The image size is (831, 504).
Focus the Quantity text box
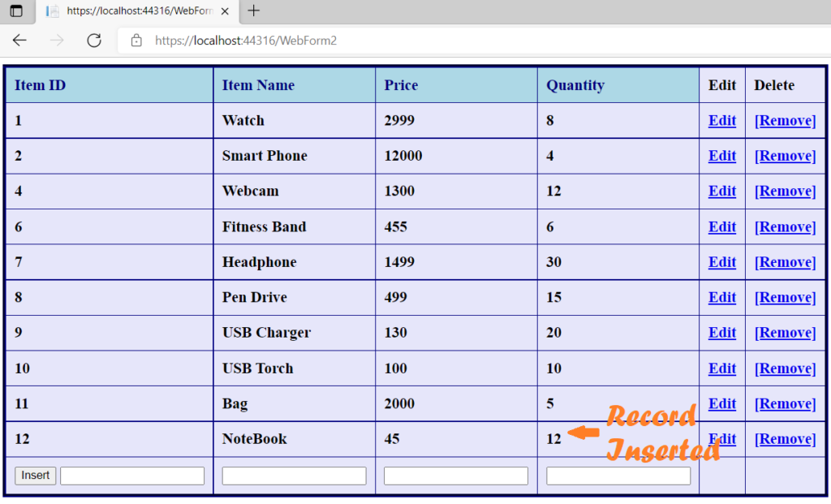pyautogui.click(x=618, y=476)
